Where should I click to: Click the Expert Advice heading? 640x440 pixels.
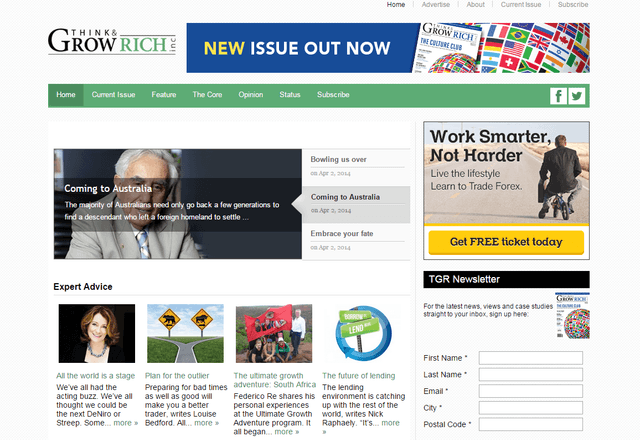pos(83,287)
